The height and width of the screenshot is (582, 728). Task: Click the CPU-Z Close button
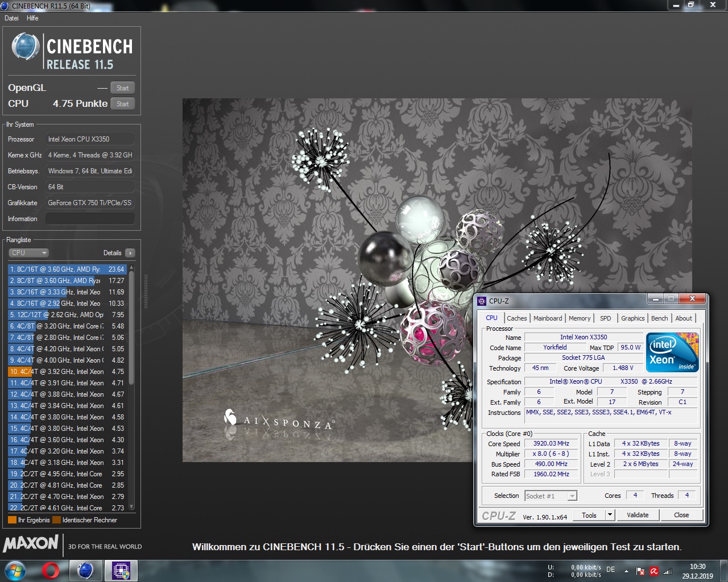681,515
